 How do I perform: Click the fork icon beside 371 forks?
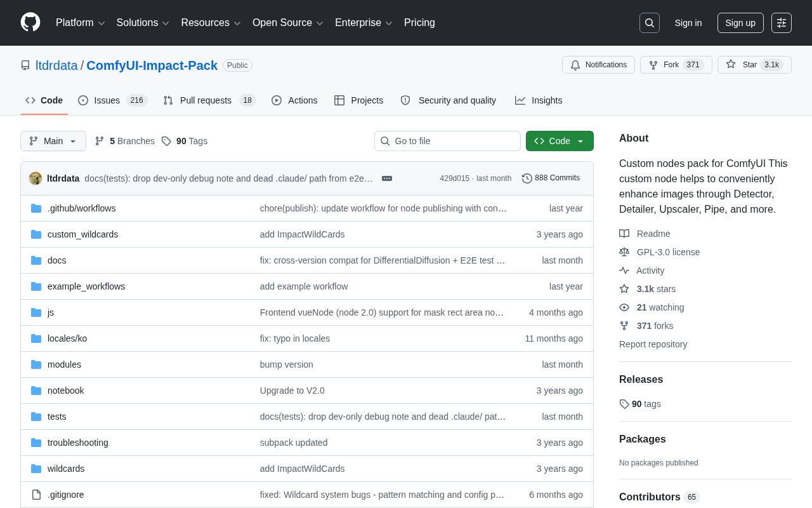point(624,326)
